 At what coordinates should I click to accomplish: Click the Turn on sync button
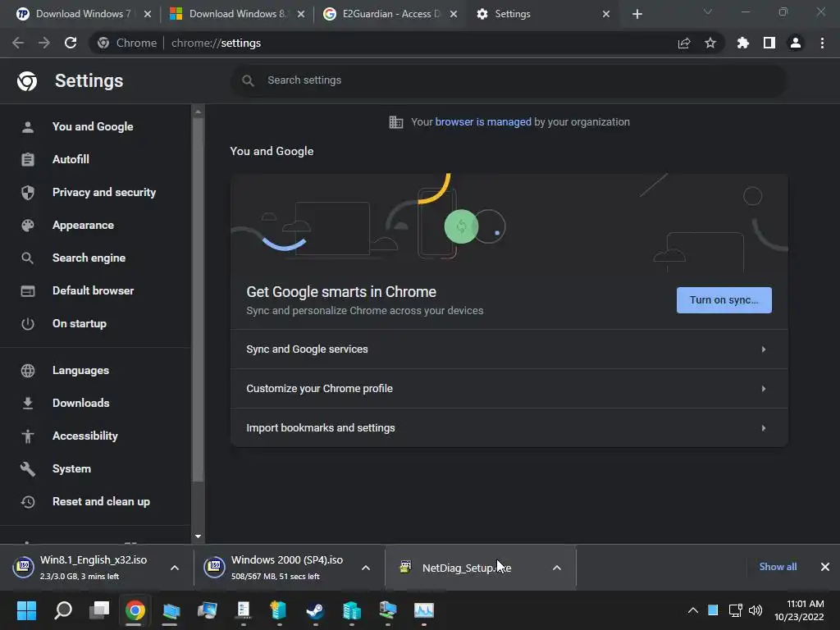click(724, 300)
